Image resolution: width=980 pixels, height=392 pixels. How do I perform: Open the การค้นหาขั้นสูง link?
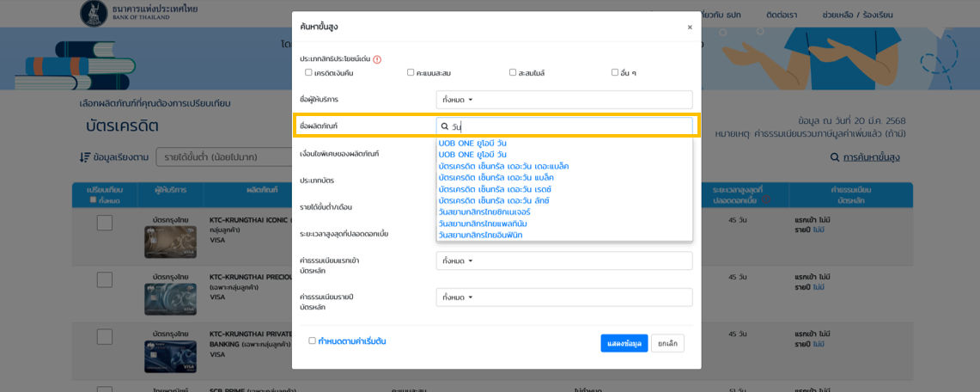tap(871, 157)
